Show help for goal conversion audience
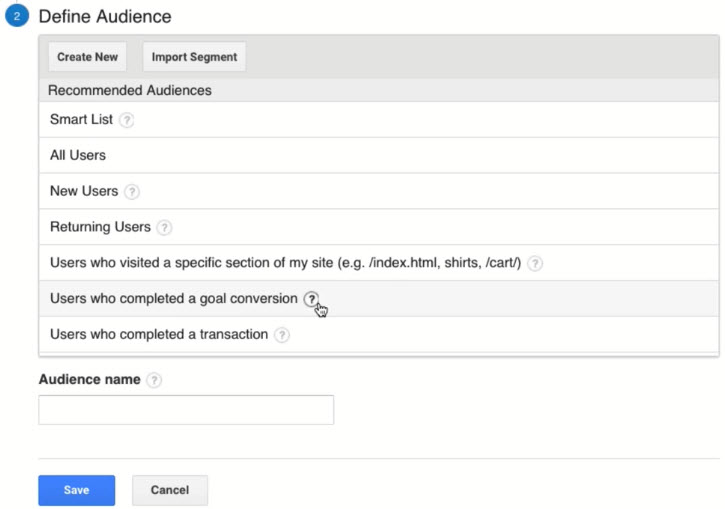 pyautogui.click(x=312, y=299)
